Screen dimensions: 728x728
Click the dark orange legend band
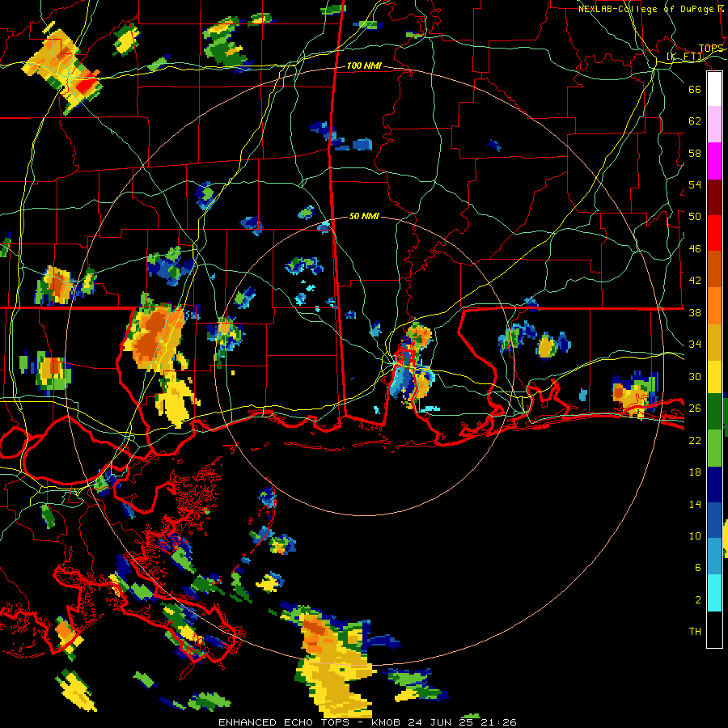(x=714, y=269)
